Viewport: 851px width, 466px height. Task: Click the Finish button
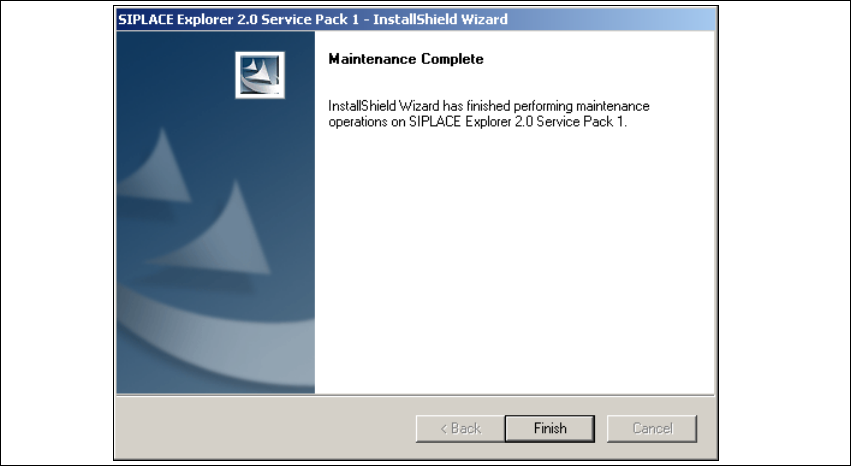click(549, 429)
